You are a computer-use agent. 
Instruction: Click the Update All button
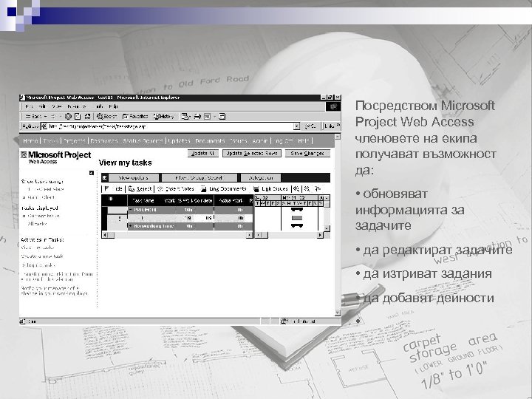point(203,154)
